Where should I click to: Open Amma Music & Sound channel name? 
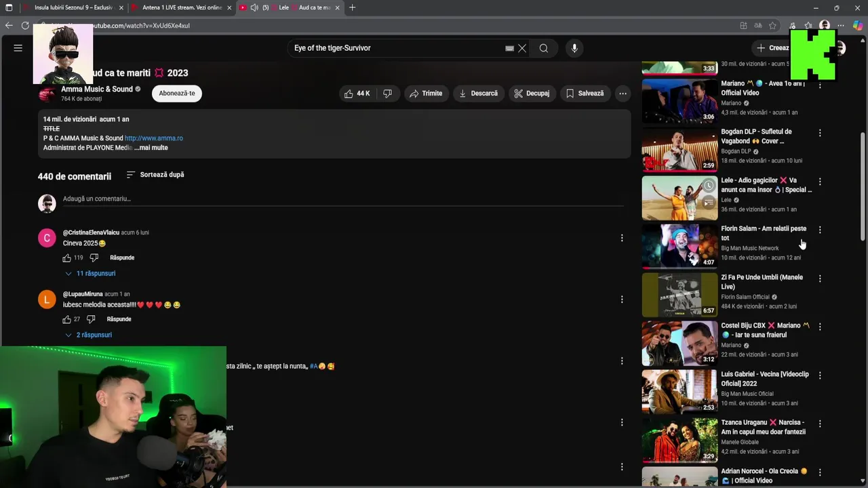coord(97,89)
